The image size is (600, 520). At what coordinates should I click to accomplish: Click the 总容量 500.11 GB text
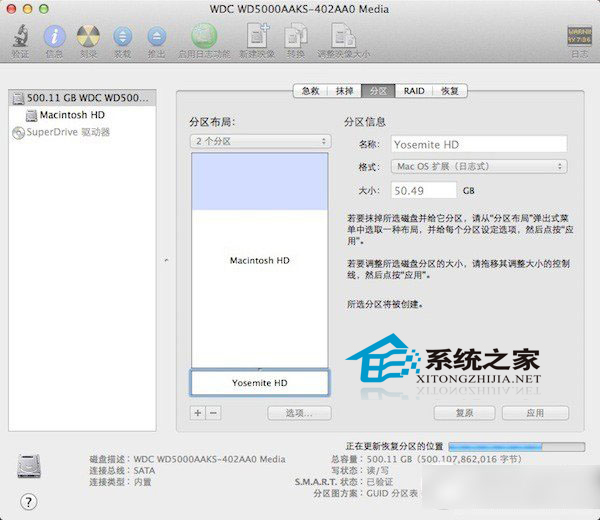coord(426,459)
